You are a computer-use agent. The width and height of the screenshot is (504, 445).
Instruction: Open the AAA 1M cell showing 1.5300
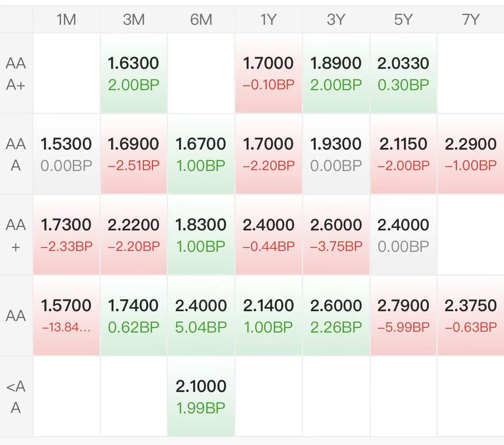[x=66, y=154]
